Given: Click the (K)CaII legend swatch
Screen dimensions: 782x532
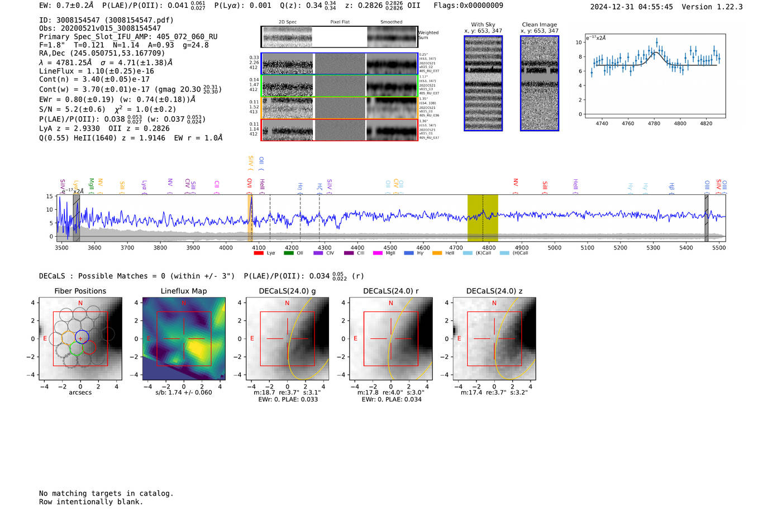Looking at the screenshot, I should coord(468,253).
